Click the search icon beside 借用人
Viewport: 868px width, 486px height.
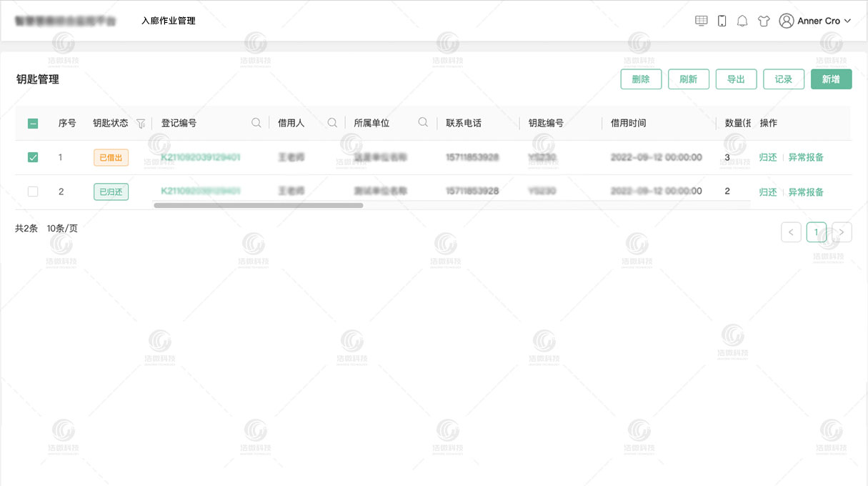(x=332, y=122)
